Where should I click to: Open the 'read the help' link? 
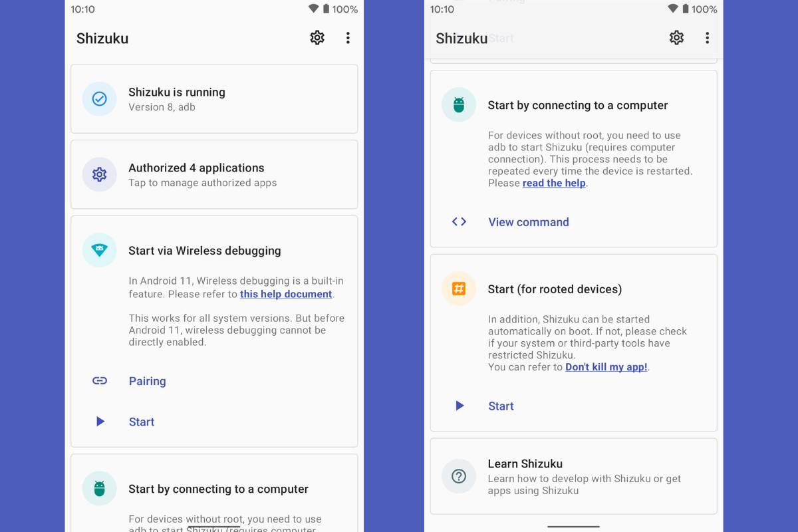(x=554, y=183)
